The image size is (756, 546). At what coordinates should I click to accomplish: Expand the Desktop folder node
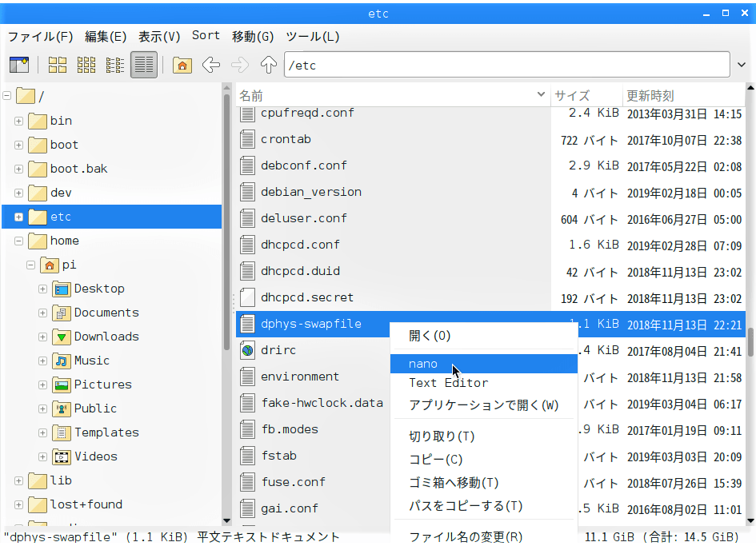[x=43, y=289]
